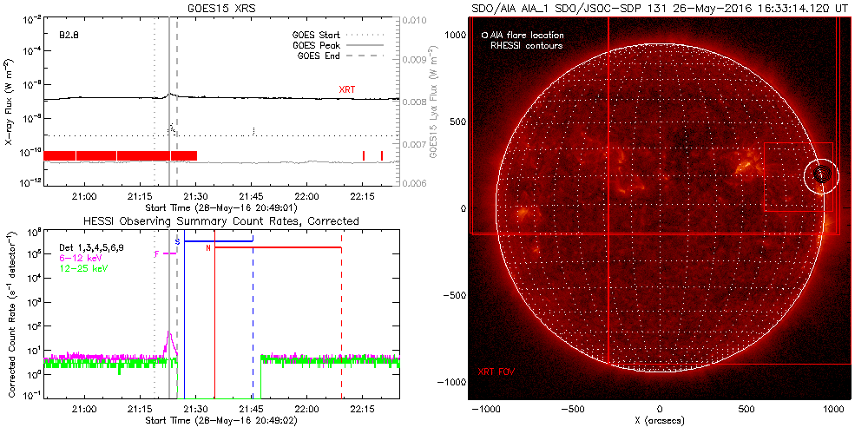This screenshot has height=434, width=868.
Task: Click the GOES15 XRS plot title
Action: (221, 8)
